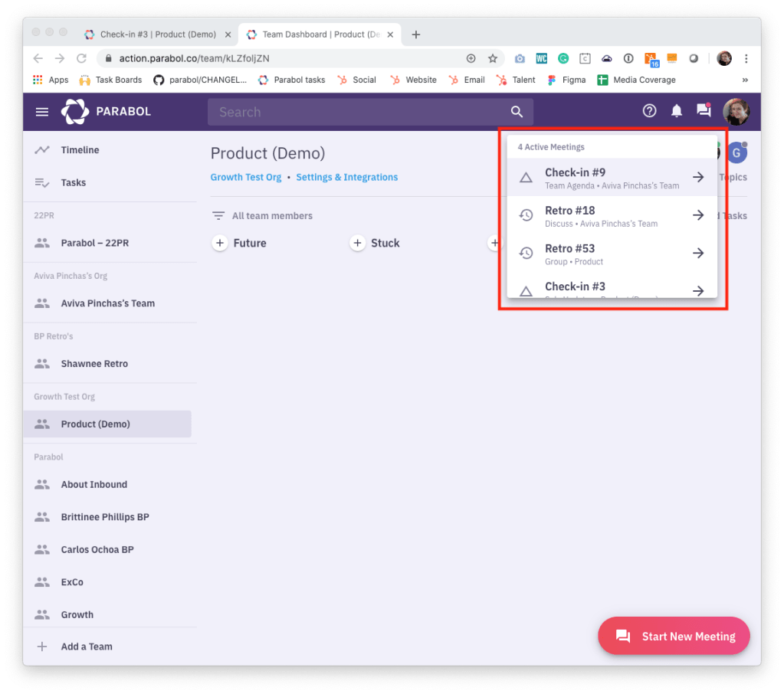The height and width of the screenshot is (694, 784).
Task: Join the Retro #18 meeting
Action: [612, 215]
